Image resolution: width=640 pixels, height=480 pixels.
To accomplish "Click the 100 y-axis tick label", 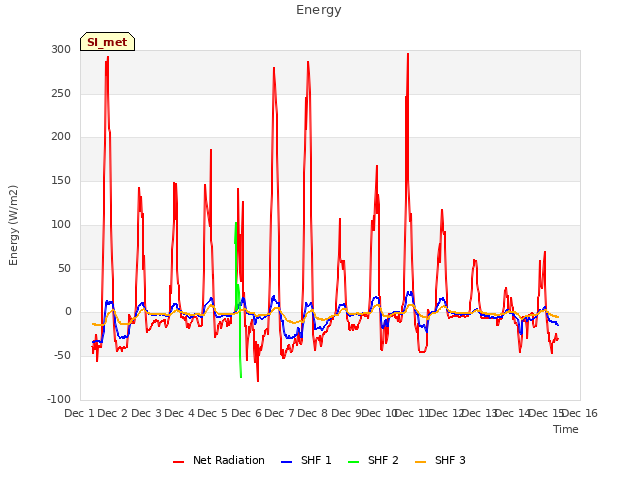I will 61,224.
